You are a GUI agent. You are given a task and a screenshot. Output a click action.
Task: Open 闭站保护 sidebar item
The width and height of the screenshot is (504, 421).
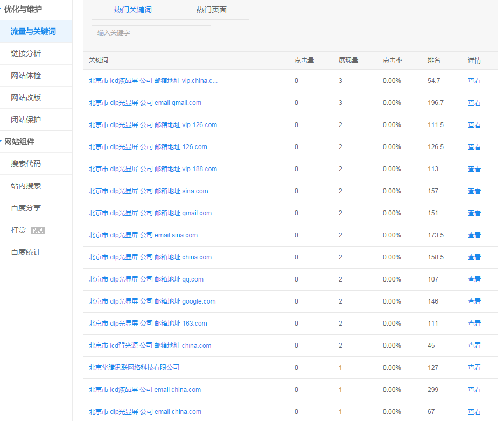tap(26, 120)
